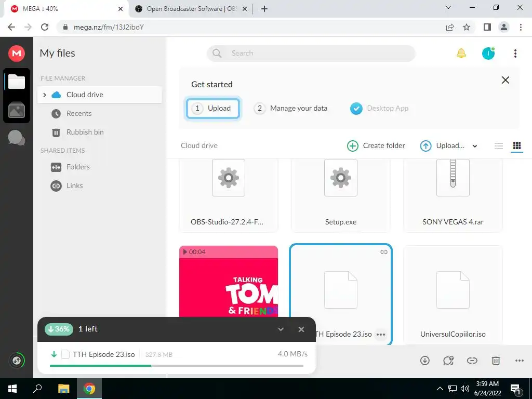Screen dimensions: 532x399
Task: Click the trash icon in bottom toolbar
Action: (496, 361)
